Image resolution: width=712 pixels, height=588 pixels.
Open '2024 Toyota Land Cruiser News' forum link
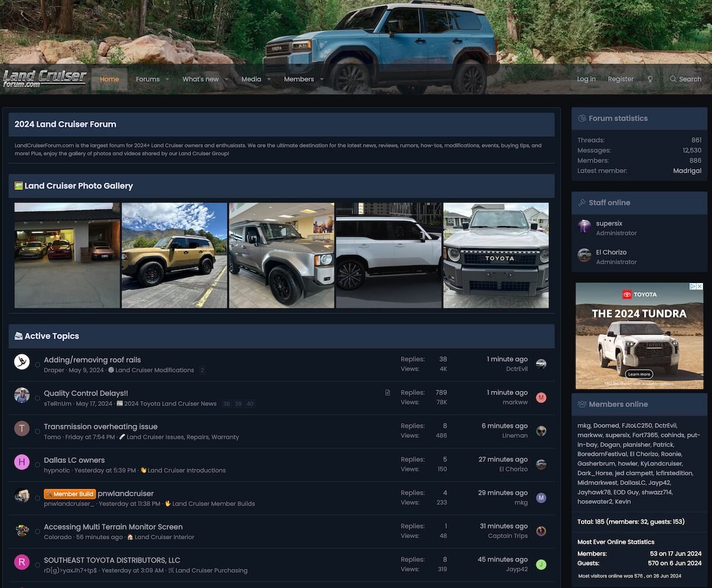pos(170,403)
